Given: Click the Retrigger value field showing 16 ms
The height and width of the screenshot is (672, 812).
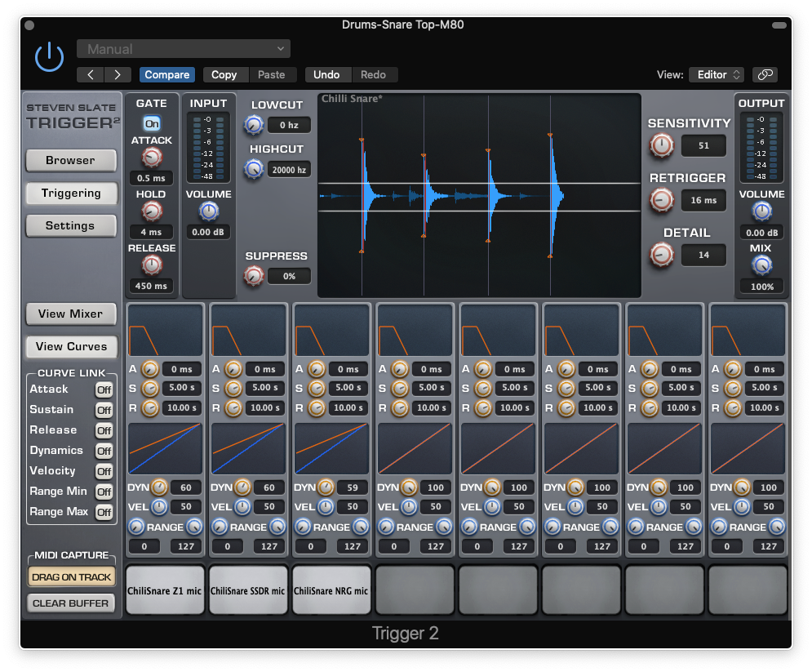Looking at the screenshot, I should click(x=703, y=200).
